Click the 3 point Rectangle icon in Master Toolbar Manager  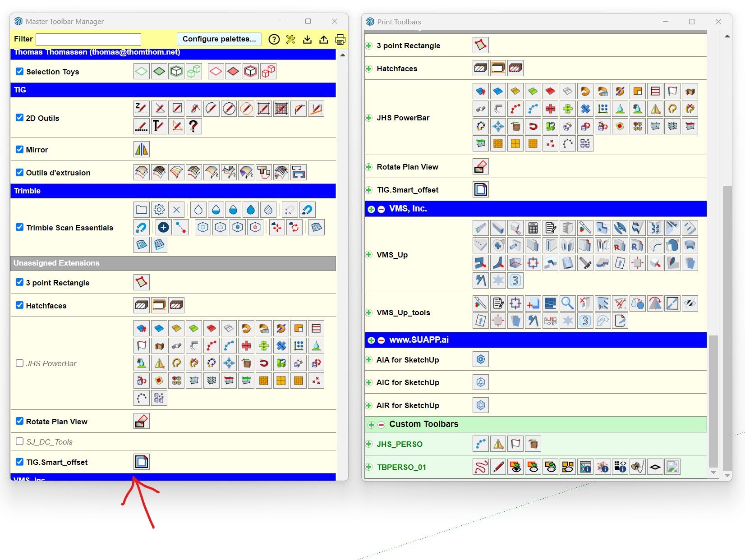point(142,282)
